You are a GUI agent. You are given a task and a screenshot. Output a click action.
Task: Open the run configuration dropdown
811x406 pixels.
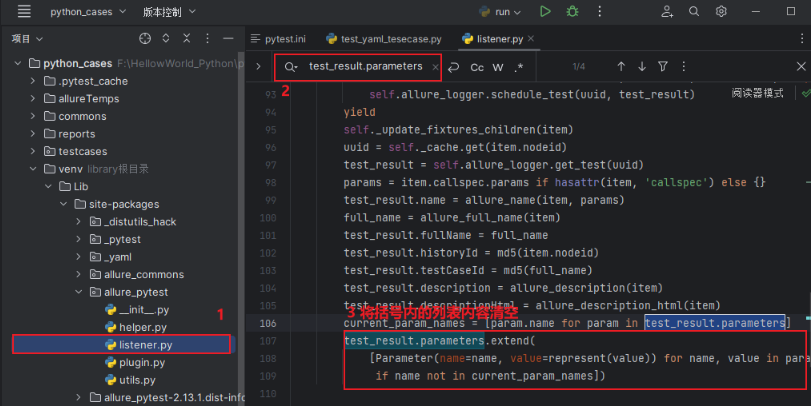tap(500, 11)
